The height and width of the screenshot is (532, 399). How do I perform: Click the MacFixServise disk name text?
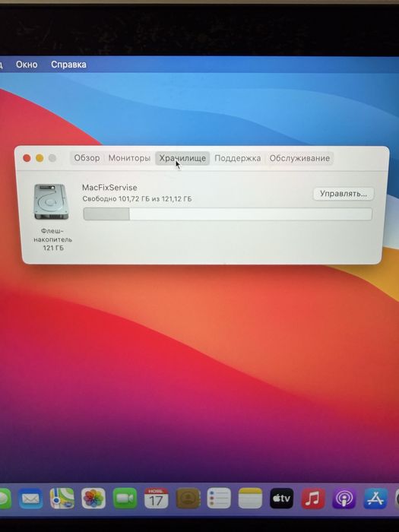click(x=109, y=187)
